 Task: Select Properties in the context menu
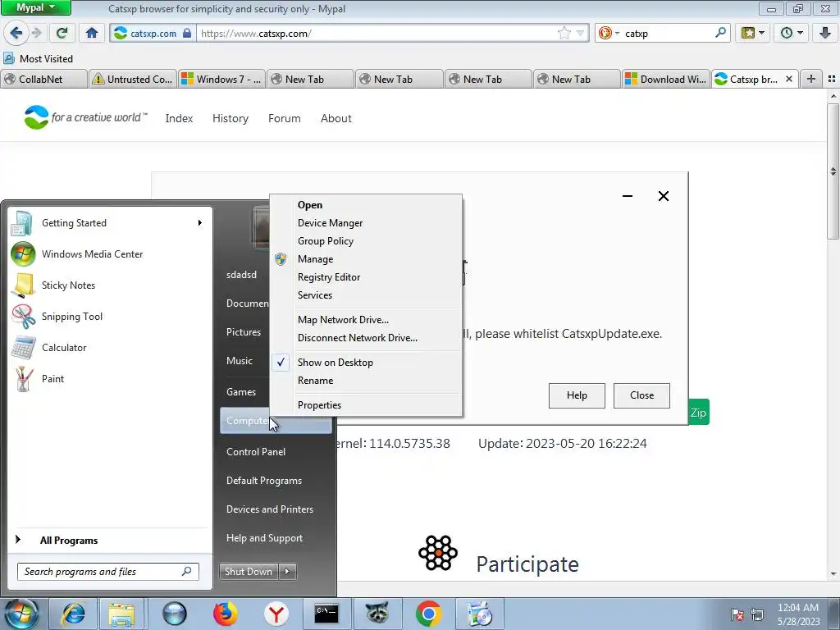367,405
